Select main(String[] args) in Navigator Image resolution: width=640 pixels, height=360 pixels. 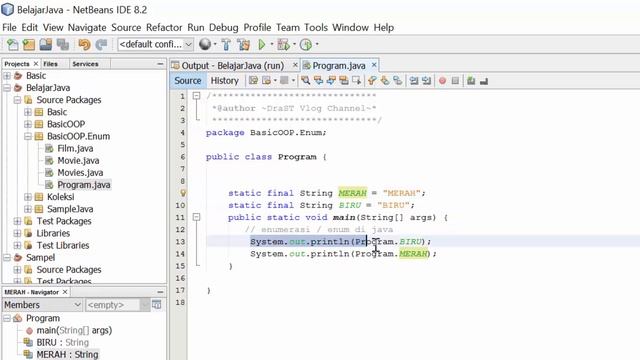point(74,330)
